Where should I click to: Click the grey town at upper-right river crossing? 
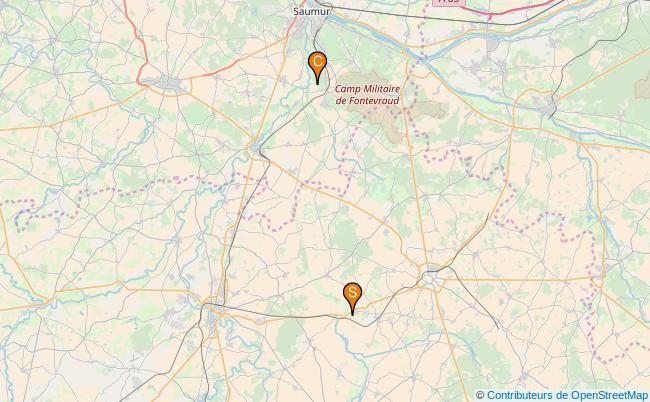coord(551,106)
